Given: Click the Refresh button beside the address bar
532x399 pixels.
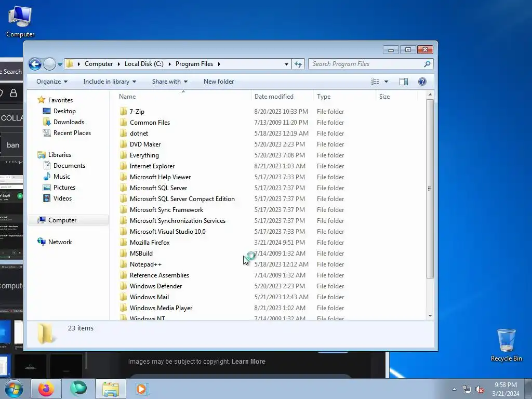Looking at the screenshot, I should pos(298,64).
